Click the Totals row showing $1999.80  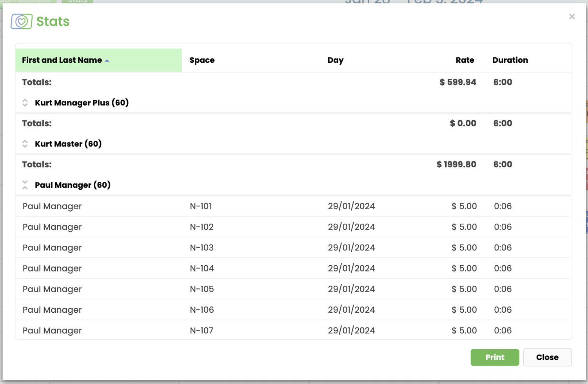(x=274, y=164)
